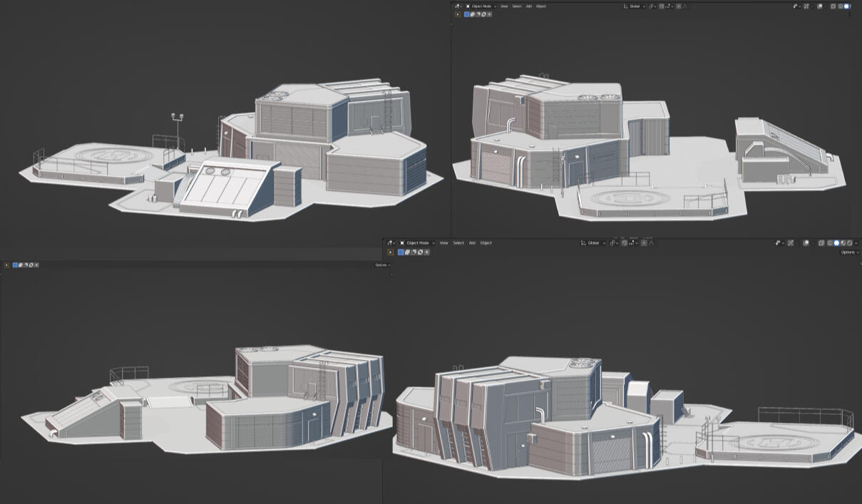The height and width of the screenshot is (504, 862).
Task: Toggle snapping magnet in the lower-right viewport header
Action: [625, 243]
